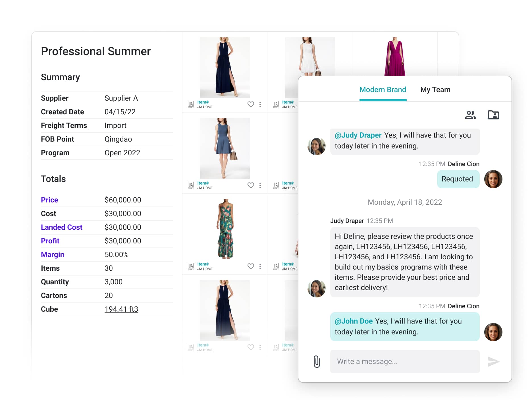Image resolution: width=532 pixels, height=414 pixels.
Task: Open the shared contact folder icon
Action: [x=493, y=115]
